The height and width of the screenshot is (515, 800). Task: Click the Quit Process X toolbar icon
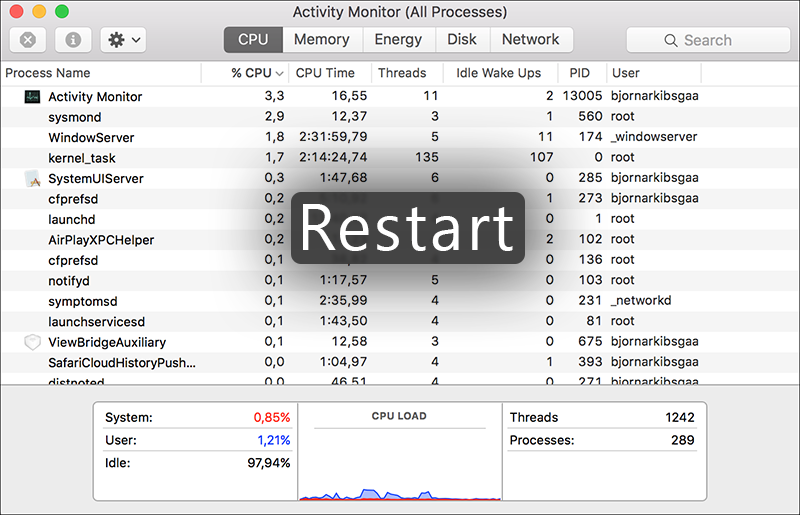[x=28, y=40]
